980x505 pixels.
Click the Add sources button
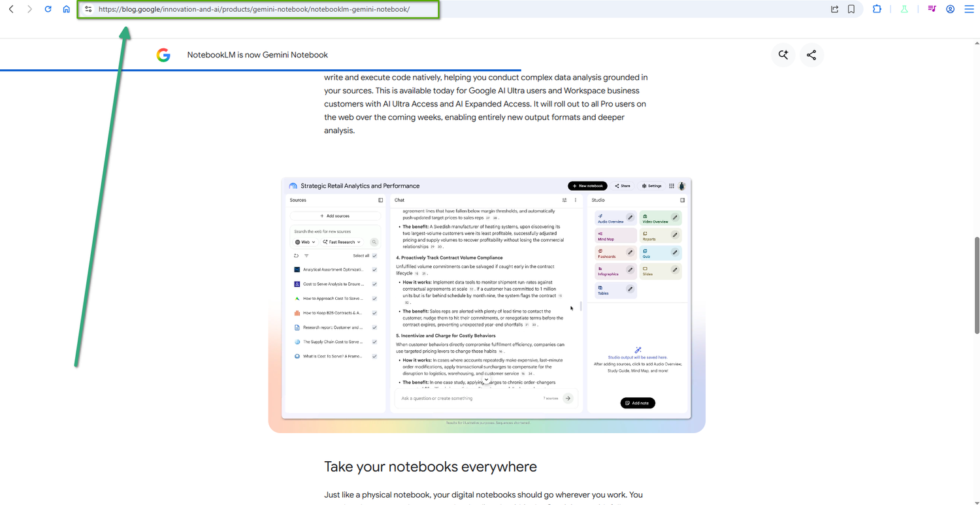coord(335,216)
